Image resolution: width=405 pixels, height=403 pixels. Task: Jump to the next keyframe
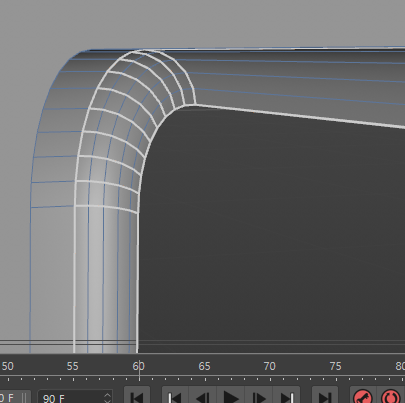(286, 396)
